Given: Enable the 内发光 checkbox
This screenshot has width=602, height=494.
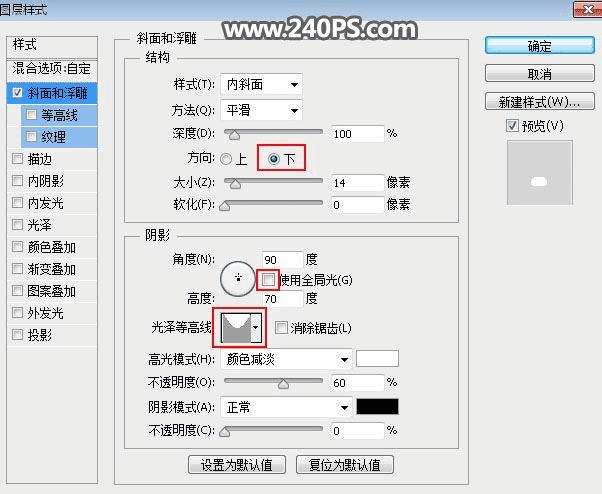Looking at the screenshot, I should [17, 202].
